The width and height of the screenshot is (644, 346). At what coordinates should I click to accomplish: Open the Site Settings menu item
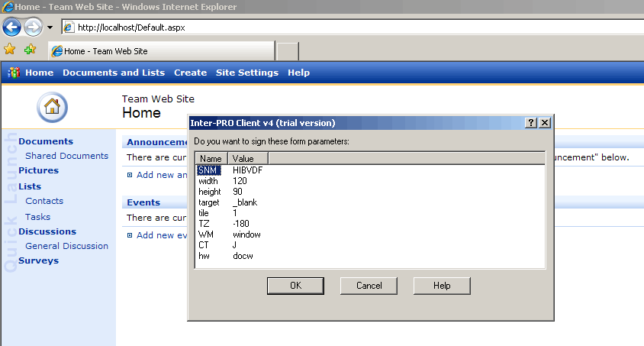click(247, 73)
